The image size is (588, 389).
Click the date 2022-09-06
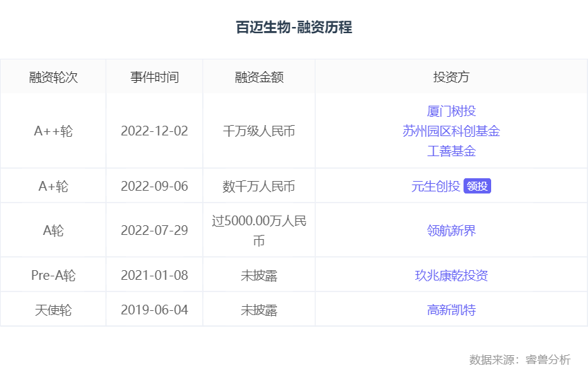[154, 187]
